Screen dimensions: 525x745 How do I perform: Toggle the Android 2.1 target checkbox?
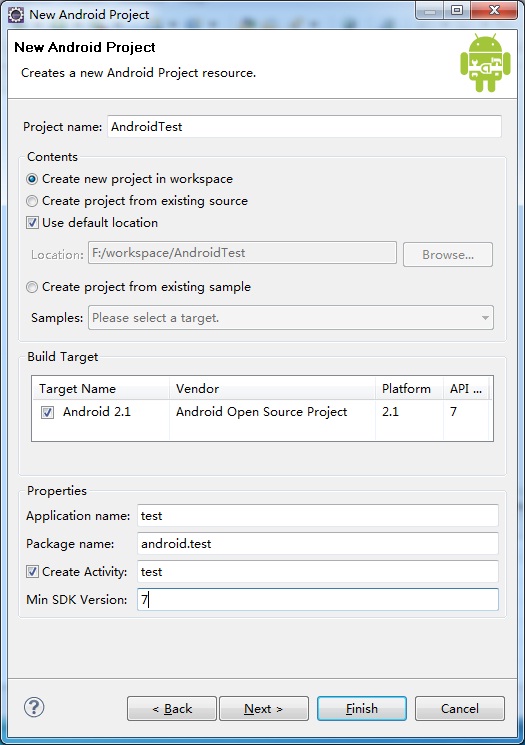point(48,412)
